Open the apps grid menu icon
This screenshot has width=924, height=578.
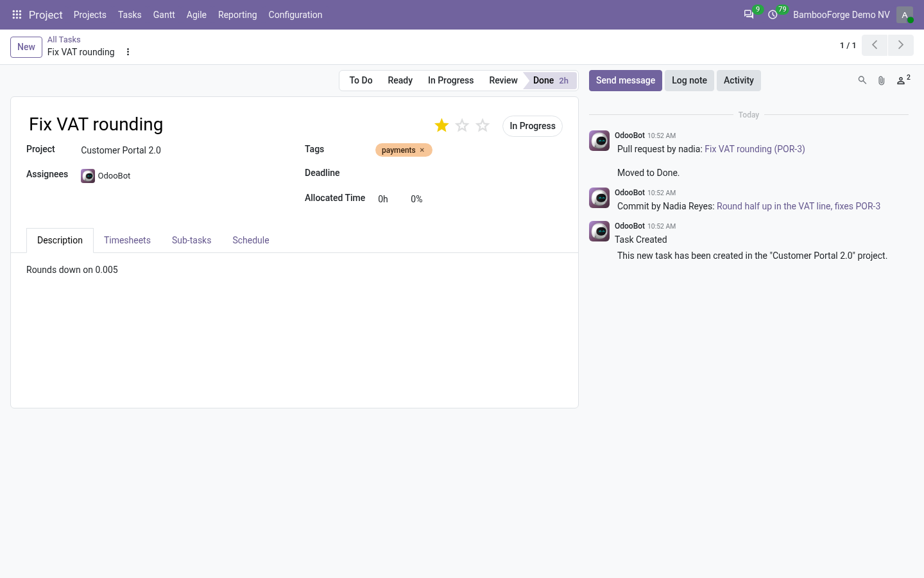(x=17, y=15)
